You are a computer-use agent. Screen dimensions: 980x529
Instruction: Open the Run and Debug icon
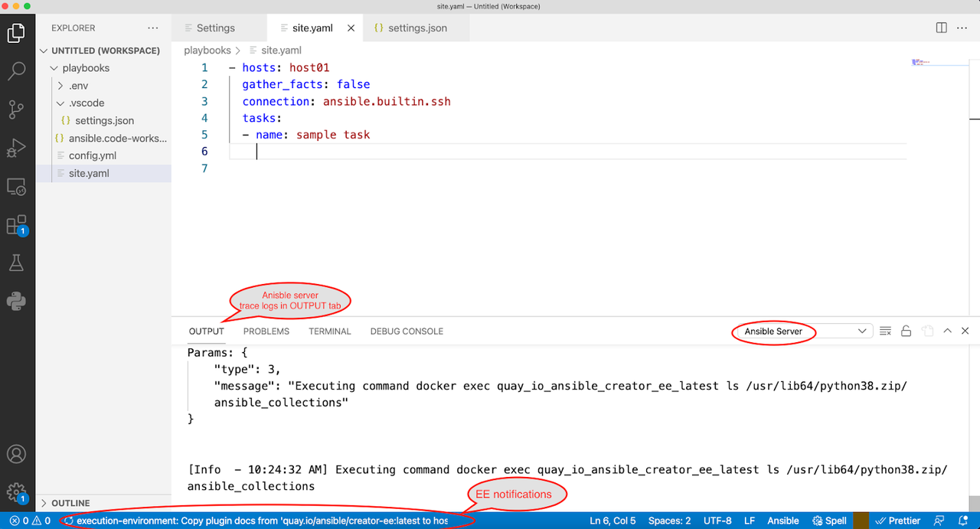(x=17, y=148)
